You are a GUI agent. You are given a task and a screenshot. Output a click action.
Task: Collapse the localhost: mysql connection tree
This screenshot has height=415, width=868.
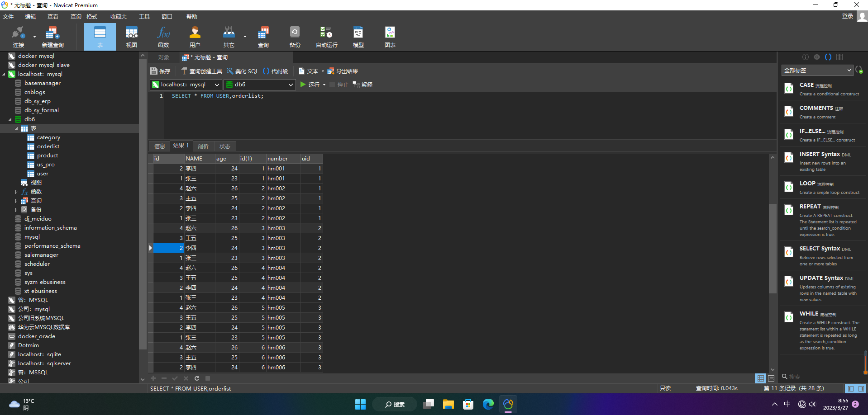(x=4, y=74)
